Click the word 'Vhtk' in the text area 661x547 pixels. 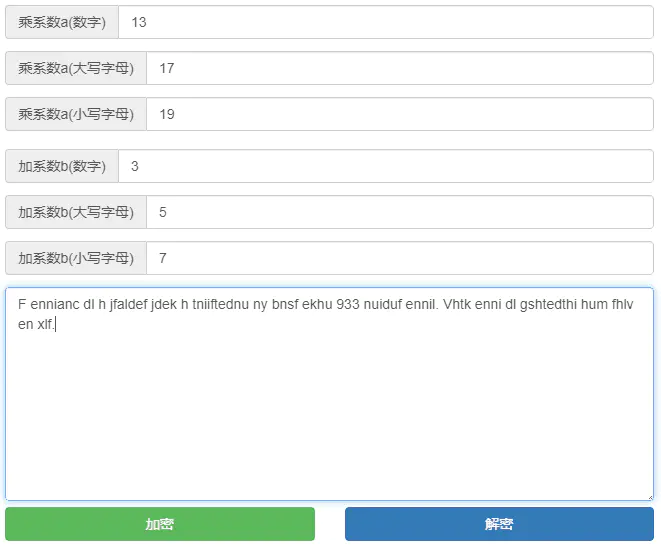click(457, 304)
